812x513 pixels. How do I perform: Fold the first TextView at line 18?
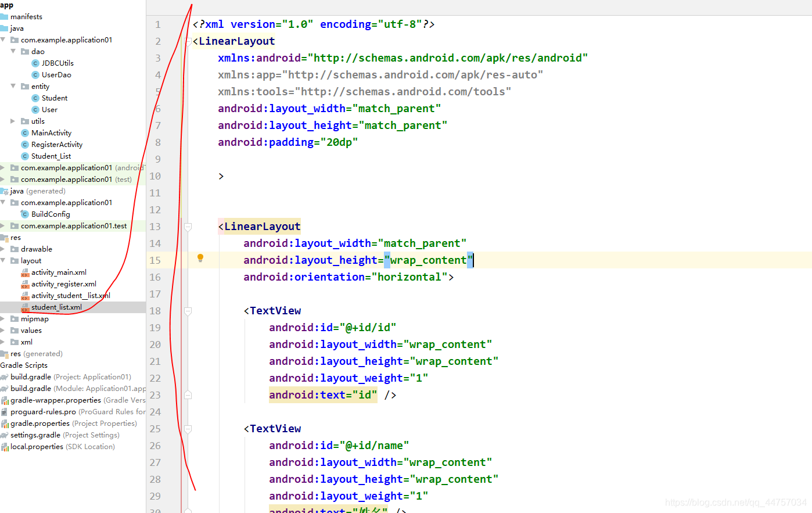point(188,311)
